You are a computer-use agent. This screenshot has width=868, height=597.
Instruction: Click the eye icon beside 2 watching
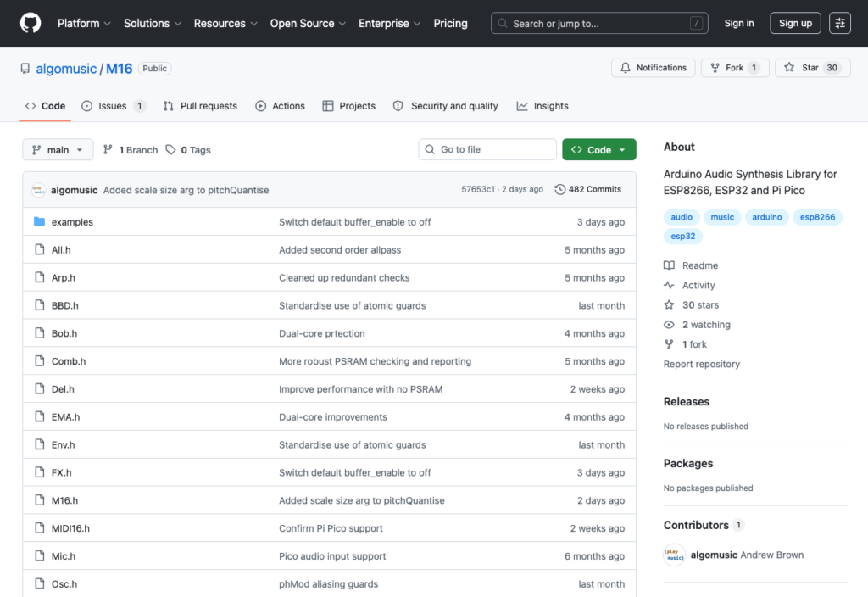(670, 325)
